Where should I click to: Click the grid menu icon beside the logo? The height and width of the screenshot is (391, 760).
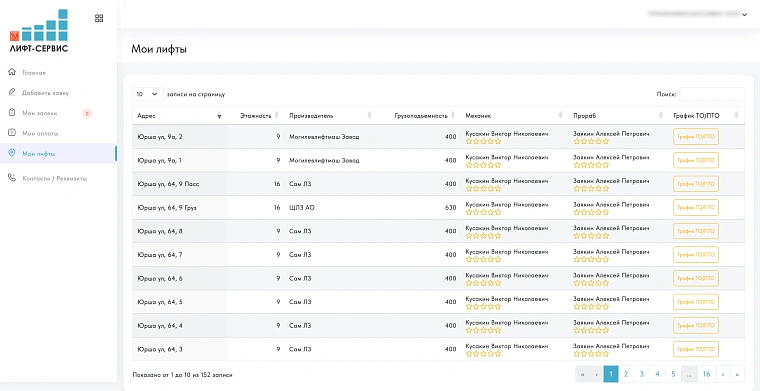pos(99,18)
